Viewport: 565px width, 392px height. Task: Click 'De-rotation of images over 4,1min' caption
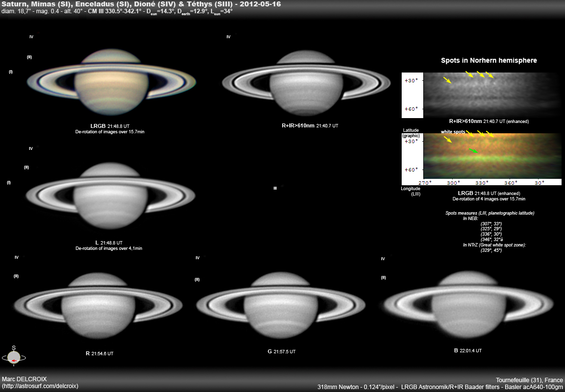pyautogui.click(x=109, y=248)
